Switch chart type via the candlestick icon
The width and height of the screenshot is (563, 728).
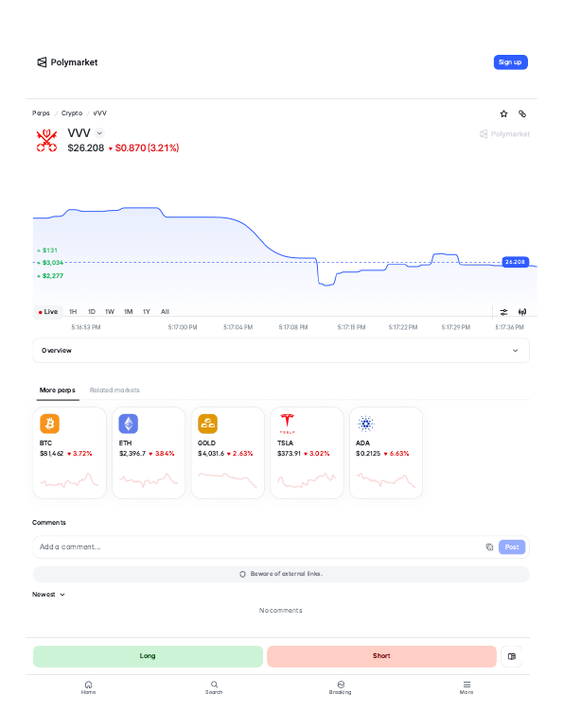pyautogui.click(x=522, y=312)
